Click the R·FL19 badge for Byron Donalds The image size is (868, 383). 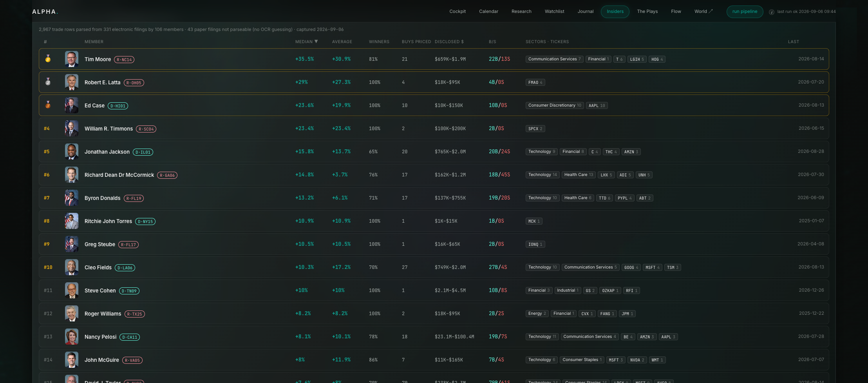[x=134, y=198]
